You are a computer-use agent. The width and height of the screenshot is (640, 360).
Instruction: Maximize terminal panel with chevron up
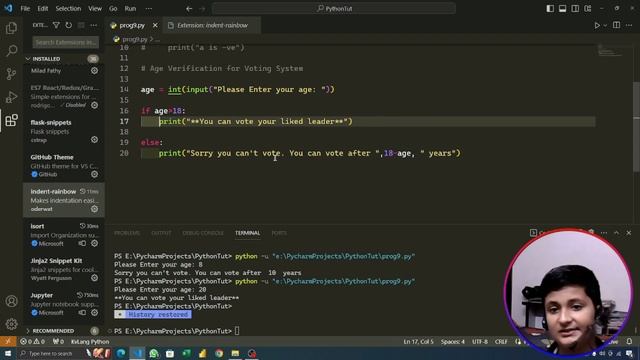tap(616, 233)
